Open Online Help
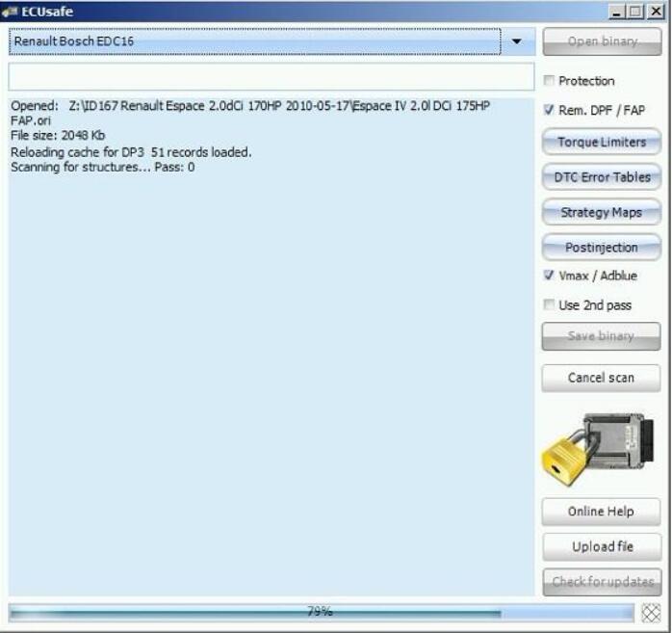Viewport: 672px width, 633px height. [601, 512]
